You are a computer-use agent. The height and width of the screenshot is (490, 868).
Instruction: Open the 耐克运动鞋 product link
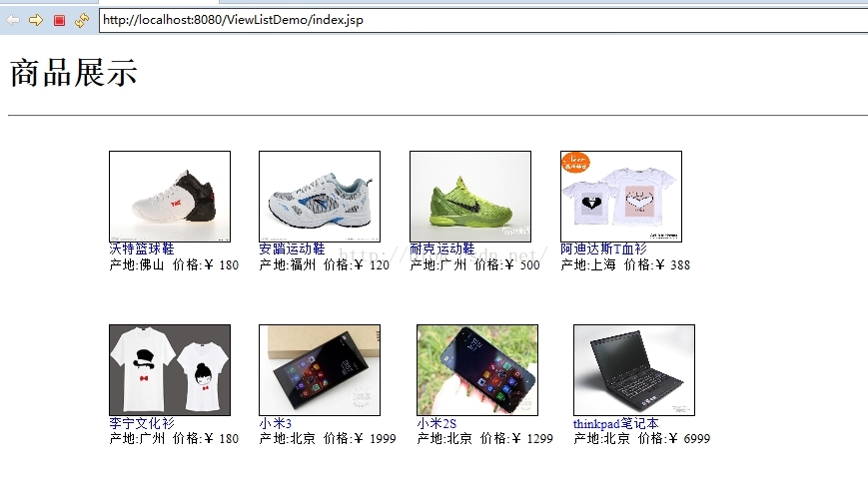[442, 249]
